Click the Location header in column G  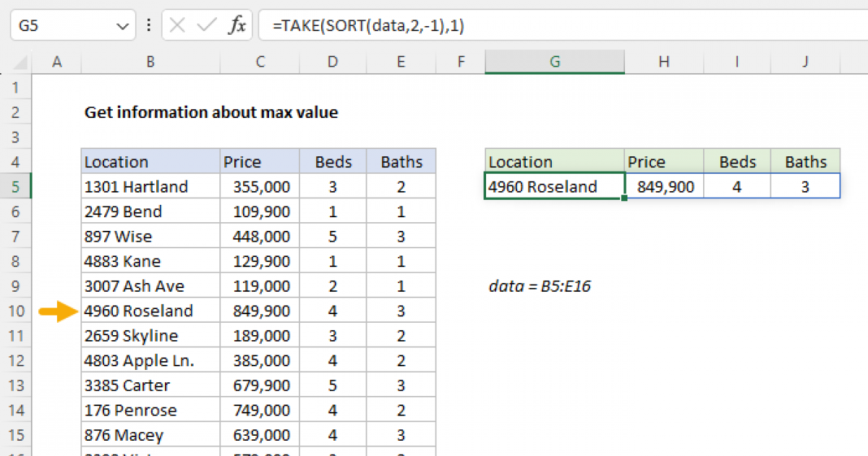555,162
